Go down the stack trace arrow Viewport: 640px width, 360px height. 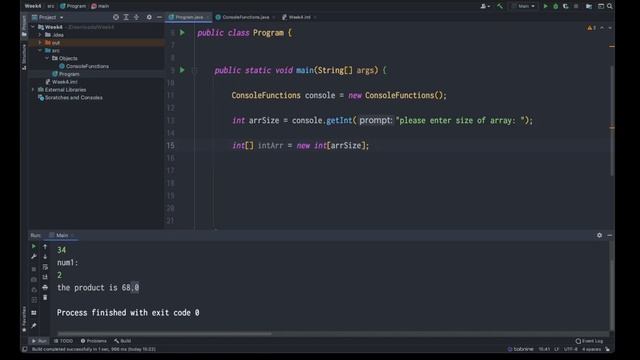pos(45,257)
